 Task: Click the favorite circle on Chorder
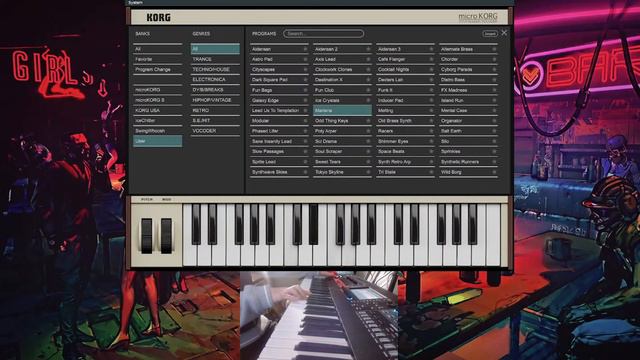point(494,60)
